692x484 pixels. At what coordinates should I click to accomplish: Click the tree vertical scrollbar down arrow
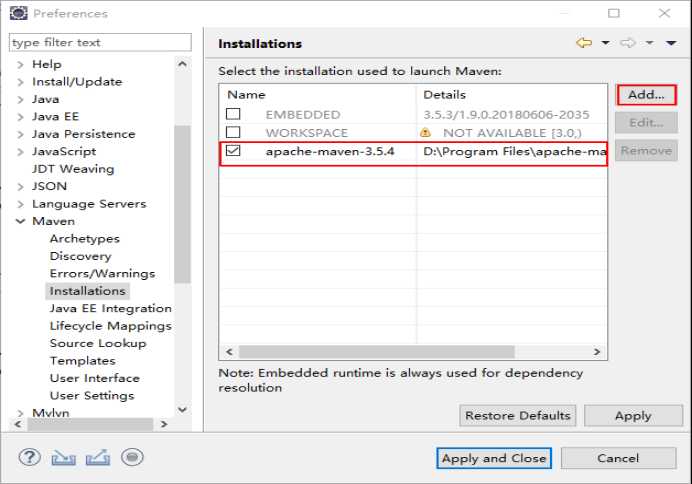(182, 409)
